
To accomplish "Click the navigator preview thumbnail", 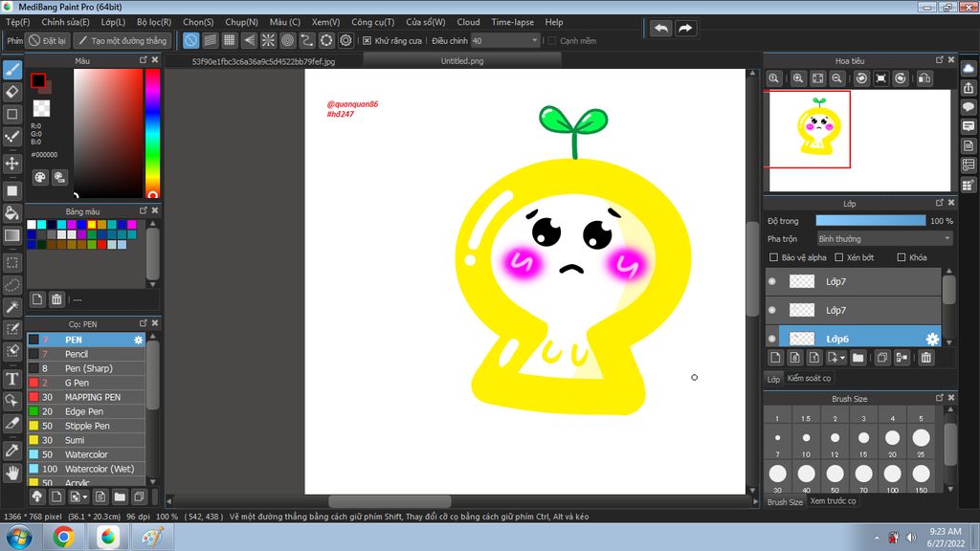I will click(860, 141).
